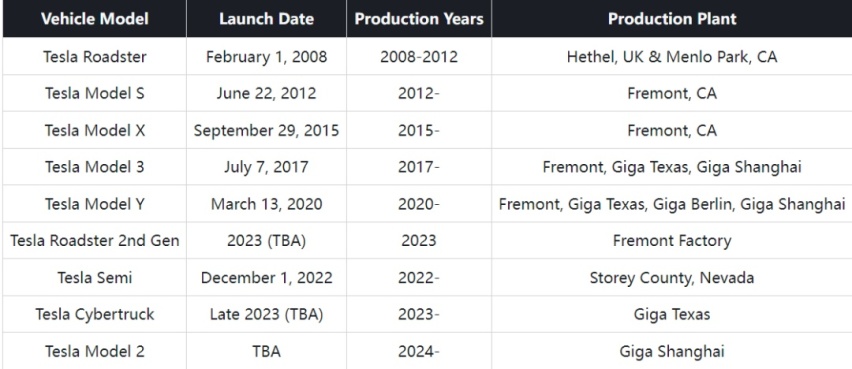Select the Tesla Model 3 cell
This screenshot has height=369, width=852.
95,167
